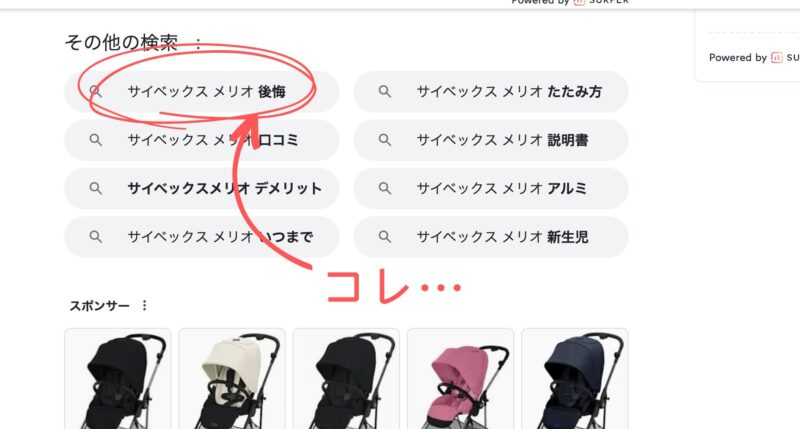Click search icon beside サイベックス メリオ 説明書
Screen dimensions: 800x429
click(385, 140)
